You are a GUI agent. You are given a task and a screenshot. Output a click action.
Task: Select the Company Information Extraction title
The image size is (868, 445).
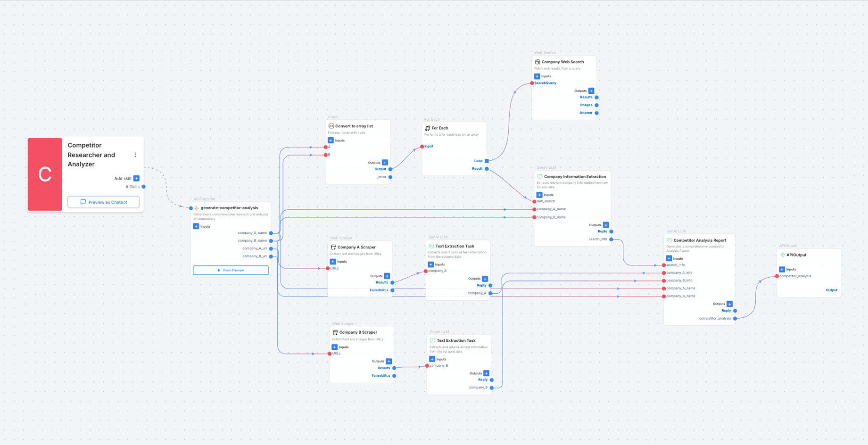click(575, 177)
